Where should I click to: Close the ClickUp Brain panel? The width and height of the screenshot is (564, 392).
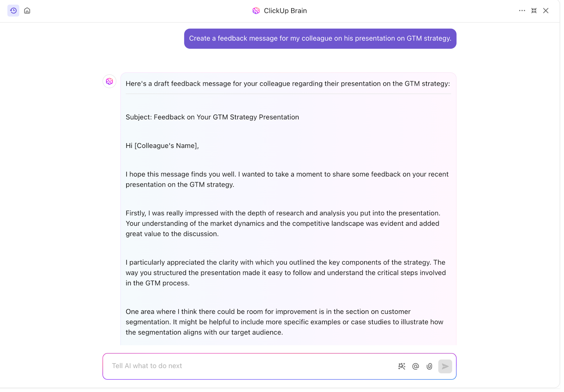[x=546, y=11]
